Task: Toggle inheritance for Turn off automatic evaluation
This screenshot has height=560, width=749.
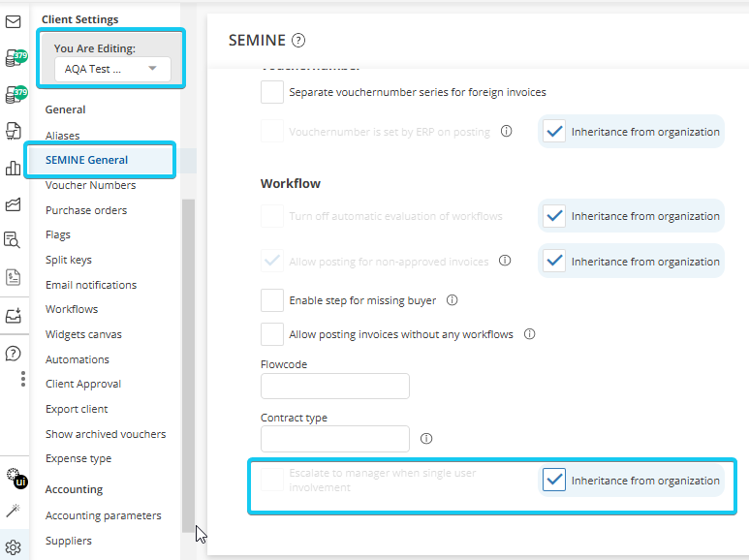Action: click(554, 216)
